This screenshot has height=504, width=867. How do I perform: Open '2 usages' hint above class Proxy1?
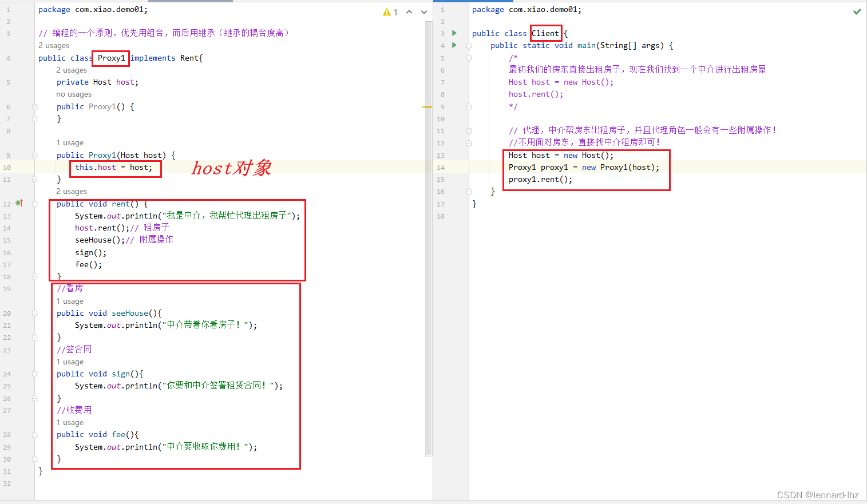tap(54, 46)
